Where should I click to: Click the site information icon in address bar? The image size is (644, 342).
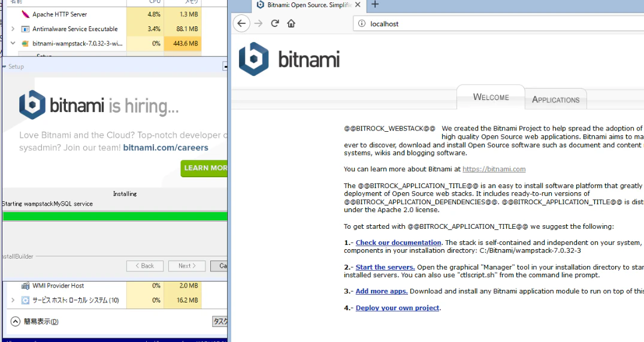click(x=361, y=24)
